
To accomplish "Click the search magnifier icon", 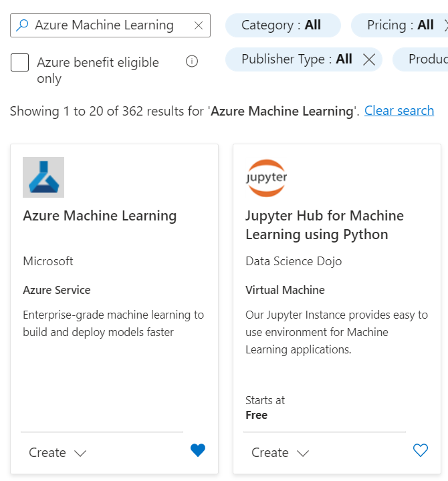I will tap(22, 25).
